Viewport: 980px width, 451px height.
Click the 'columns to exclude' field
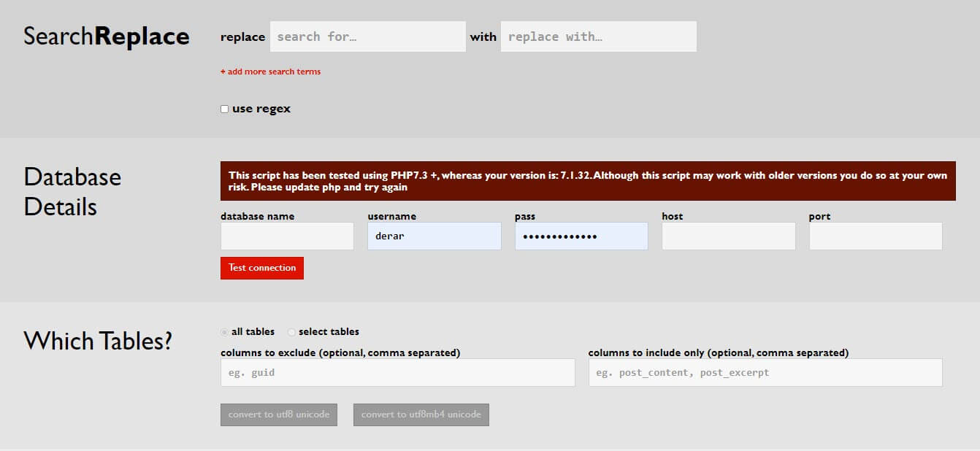point(398,372)
